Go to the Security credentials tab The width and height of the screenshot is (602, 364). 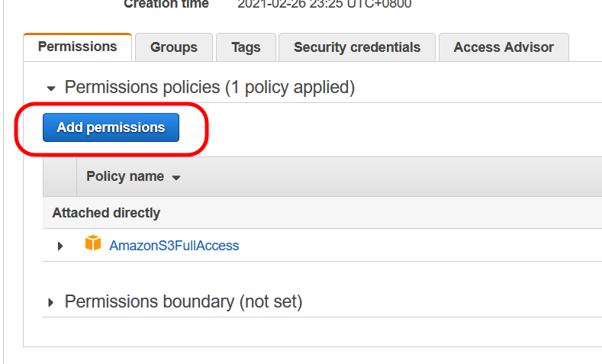(x=356, y=47)
